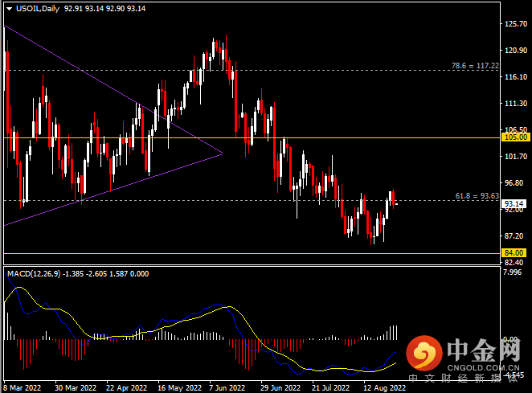Select the OHLC values 92.91 93.14 92.90 93.14
This screenshot has height=393, width=532.
click(104, 9)
